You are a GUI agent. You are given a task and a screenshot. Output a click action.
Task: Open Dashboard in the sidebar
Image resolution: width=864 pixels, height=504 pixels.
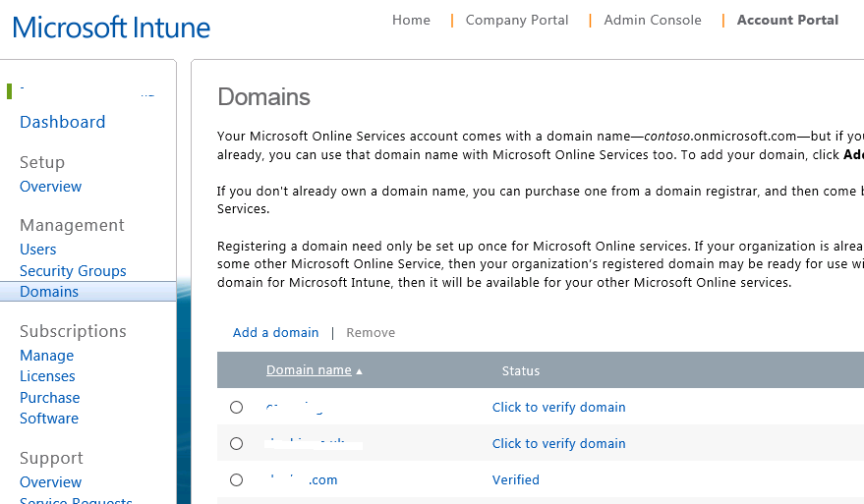click(x=62, y=122)
